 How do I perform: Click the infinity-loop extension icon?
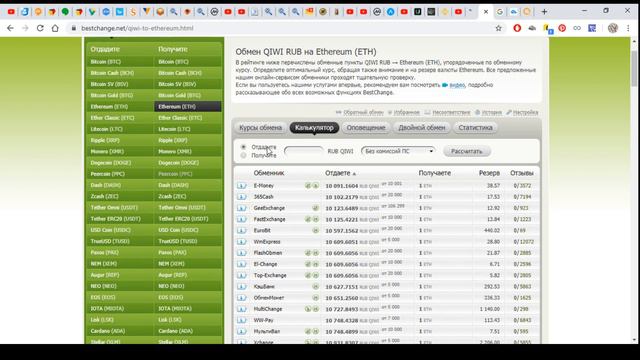(577, 28)
